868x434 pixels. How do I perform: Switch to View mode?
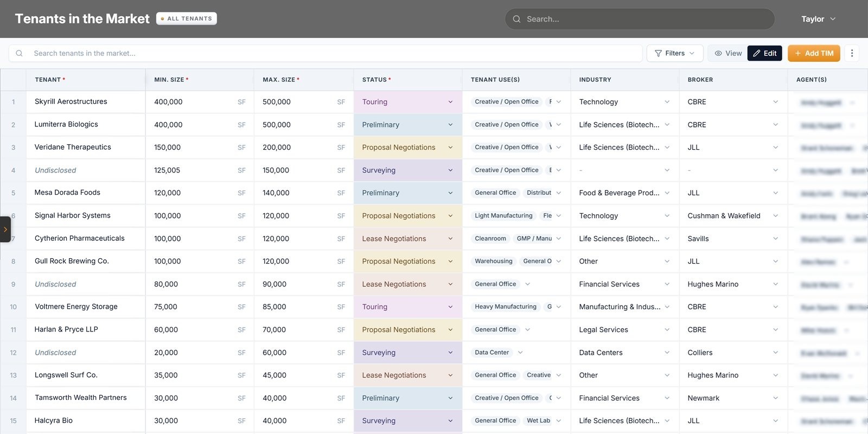727,53
